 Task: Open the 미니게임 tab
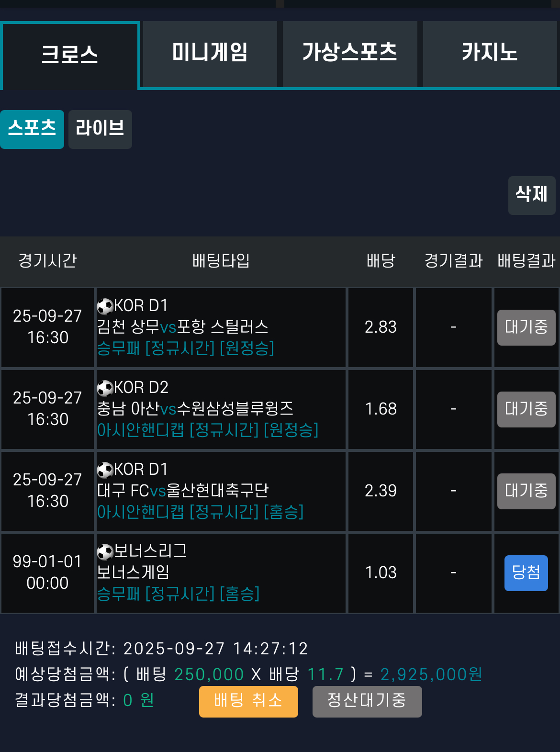210,54
